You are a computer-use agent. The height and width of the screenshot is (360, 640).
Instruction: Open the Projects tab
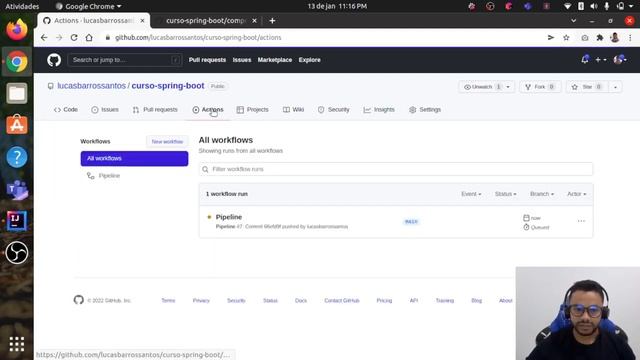tap(253, 109)
